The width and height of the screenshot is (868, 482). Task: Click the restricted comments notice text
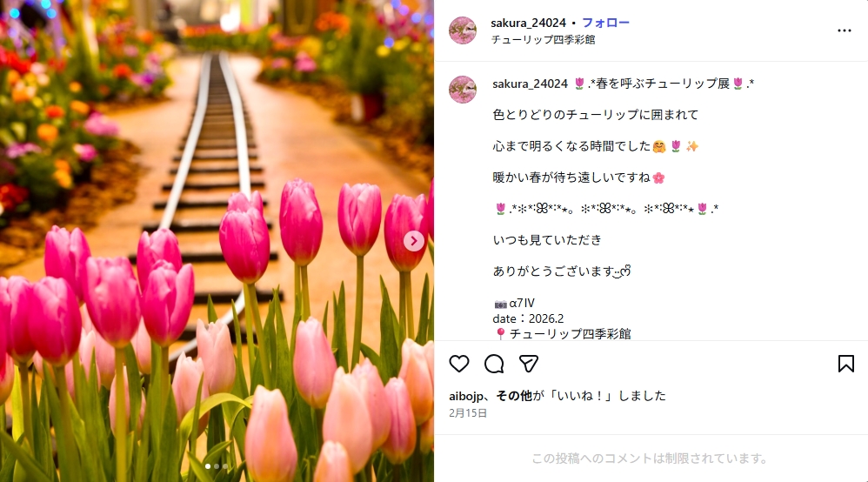pos(651,459)
